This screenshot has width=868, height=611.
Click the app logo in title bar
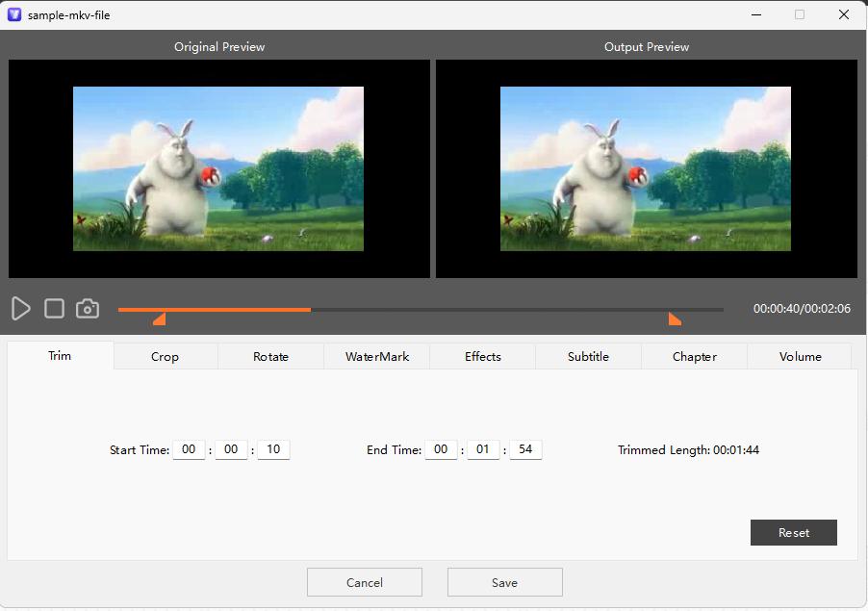click(14, 14)
